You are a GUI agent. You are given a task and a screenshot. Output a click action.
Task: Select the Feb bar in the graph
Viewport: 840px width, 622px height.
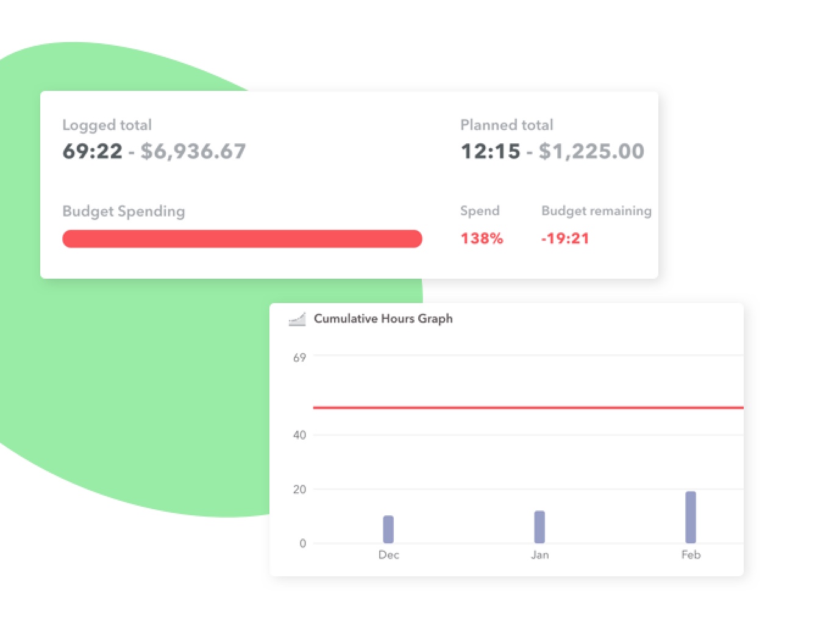click(691, 517)
